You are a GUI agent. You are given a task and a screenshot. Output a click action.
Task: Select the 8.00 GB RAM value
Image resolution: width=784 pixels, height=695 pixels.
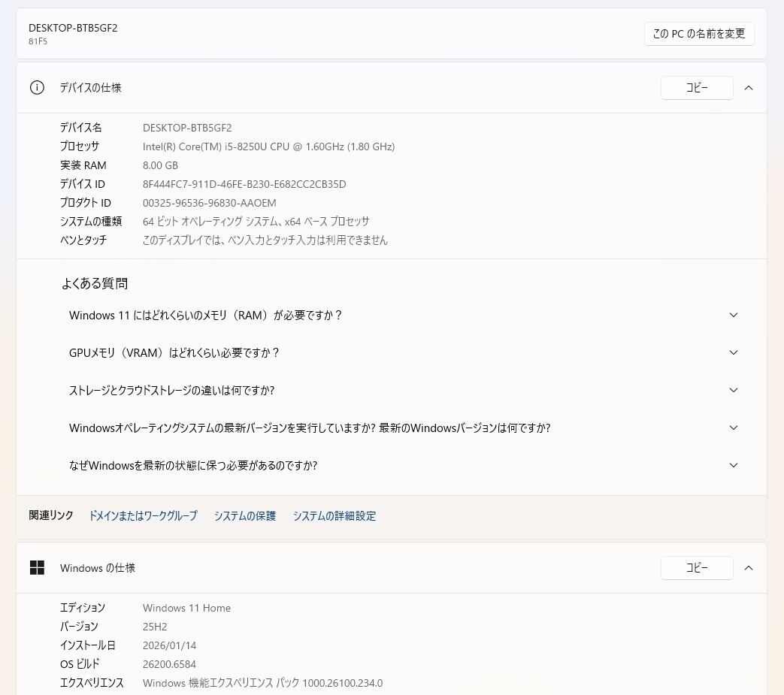pos(160,165)
